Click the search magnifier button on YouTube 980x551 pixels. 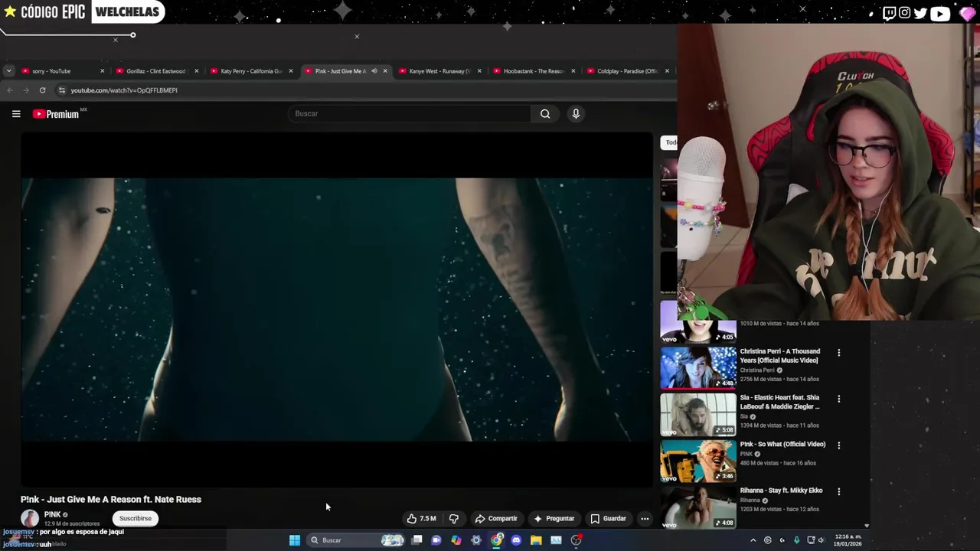pyautogui.click(x=545, y=114)
